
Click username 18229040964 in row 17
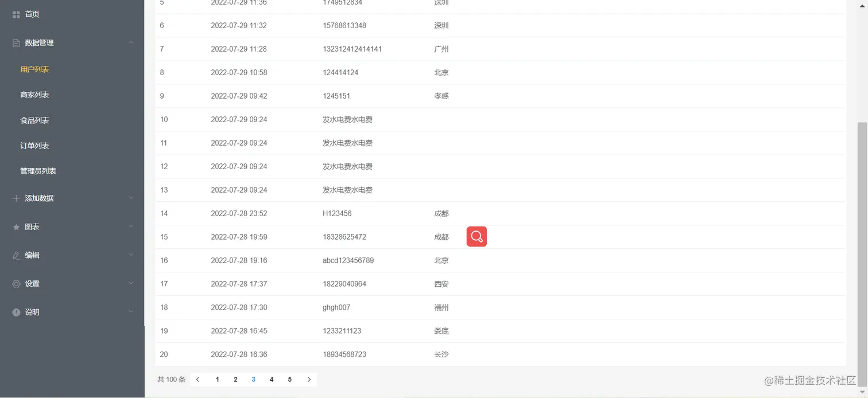tap(344, 284)
